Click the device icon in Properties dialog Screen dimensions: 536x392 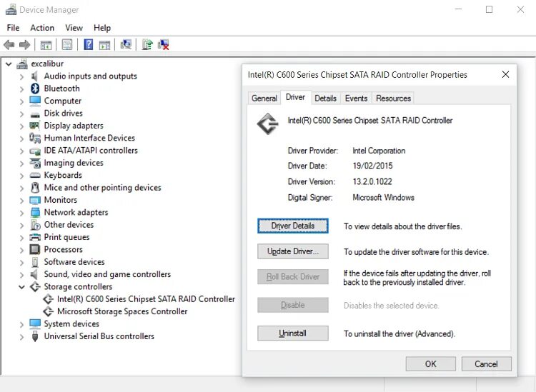[268, 124]
